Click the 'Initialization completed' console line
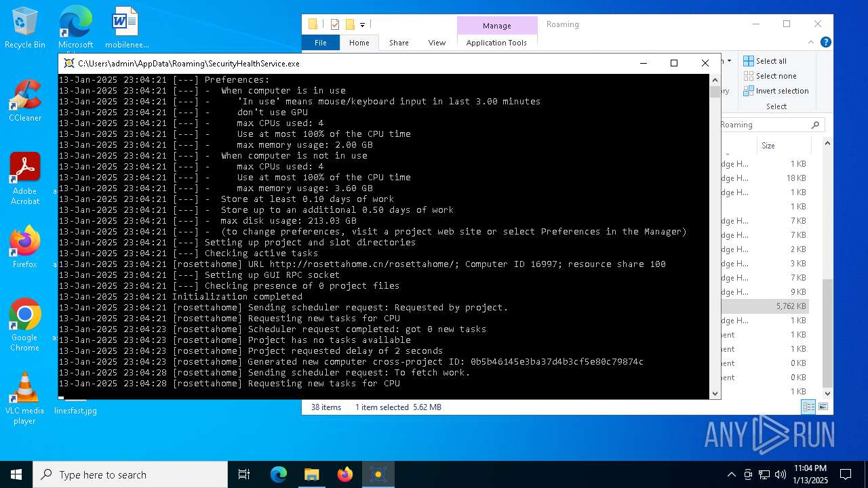Viewport: 868px width, 488px height. click(x=180, y=297)
